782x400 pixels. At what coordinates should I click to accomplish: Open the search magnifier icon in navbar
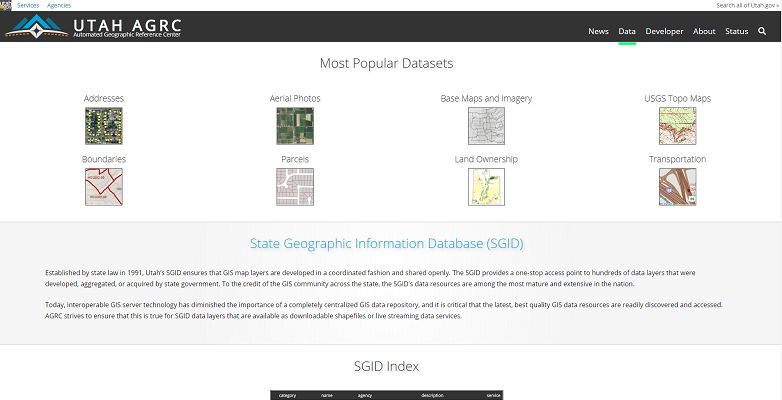(762, 31)
